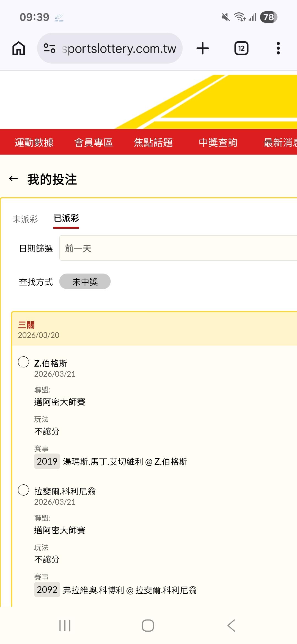The width and height of the screenshot is (297, 644).
Task: Open 運動數據 in the red menu
Action: click(x=34, y=142)
